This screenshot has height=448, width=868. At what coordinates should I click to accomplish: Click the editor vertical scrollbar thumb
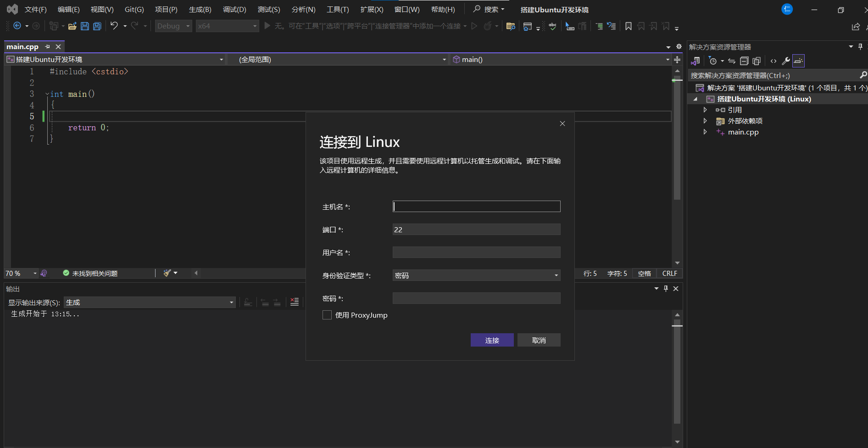677,138
